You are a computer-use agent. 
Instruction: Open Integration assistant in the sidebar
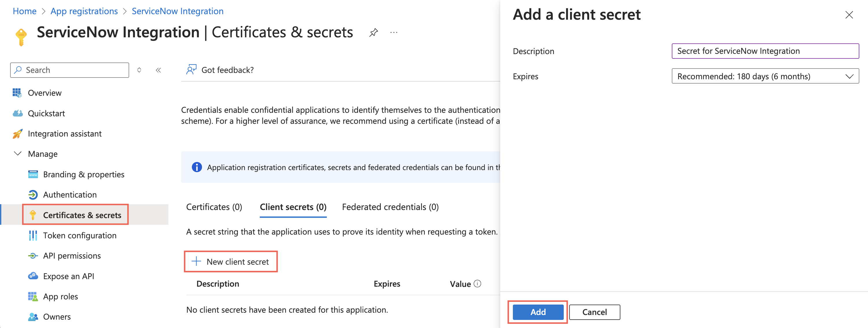(65, 134)
